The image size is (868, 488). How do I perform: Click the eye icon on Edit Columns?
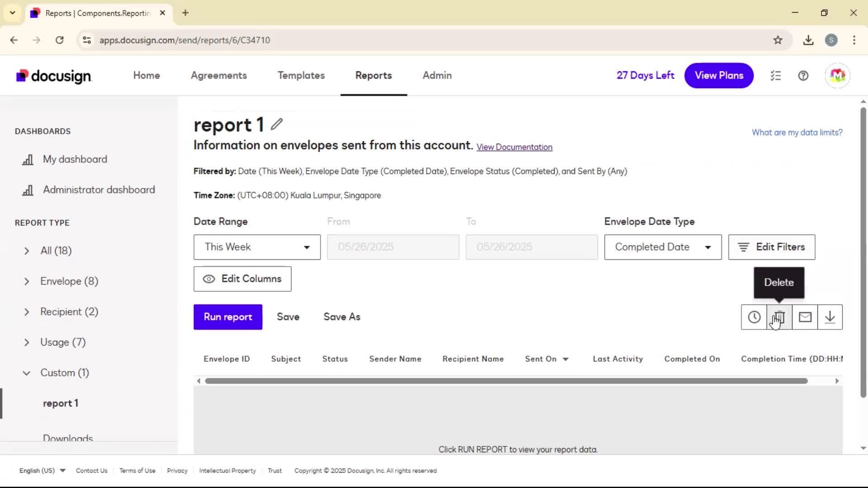[x=209, y=279]
